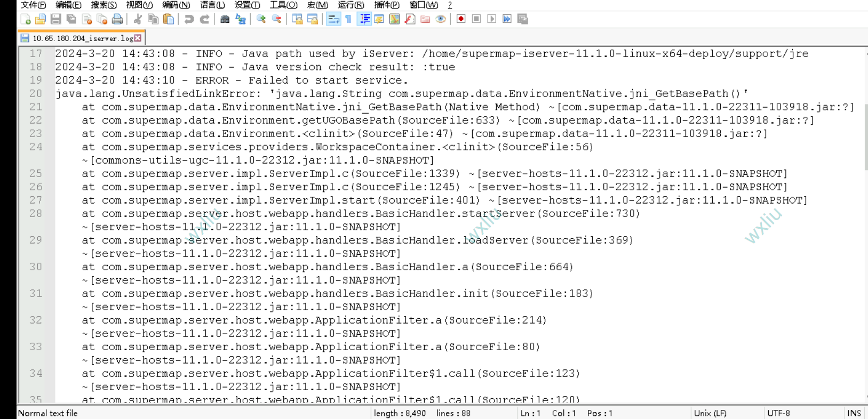Viewport: 868px width, 419px height.
Task: Undo the last action
Action: point(189,19)
